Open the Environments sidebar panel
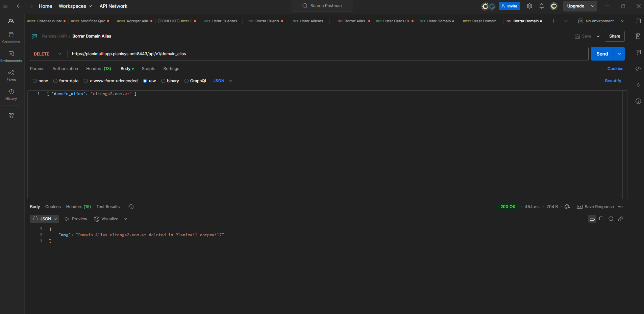644x314 pixels. (11, 57)
